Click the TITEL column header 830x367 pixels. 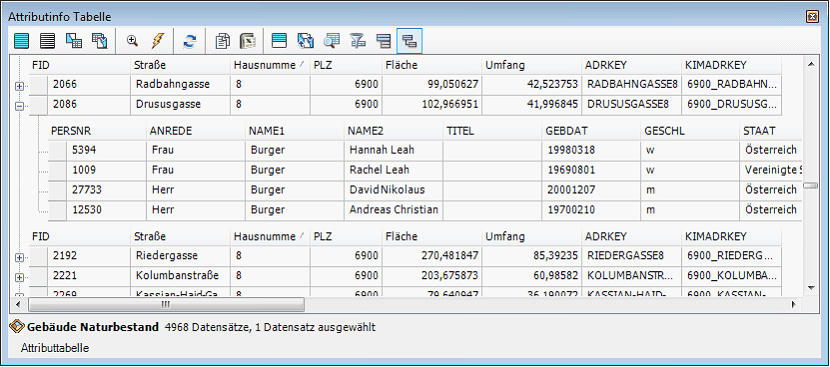tap(493, 131)
